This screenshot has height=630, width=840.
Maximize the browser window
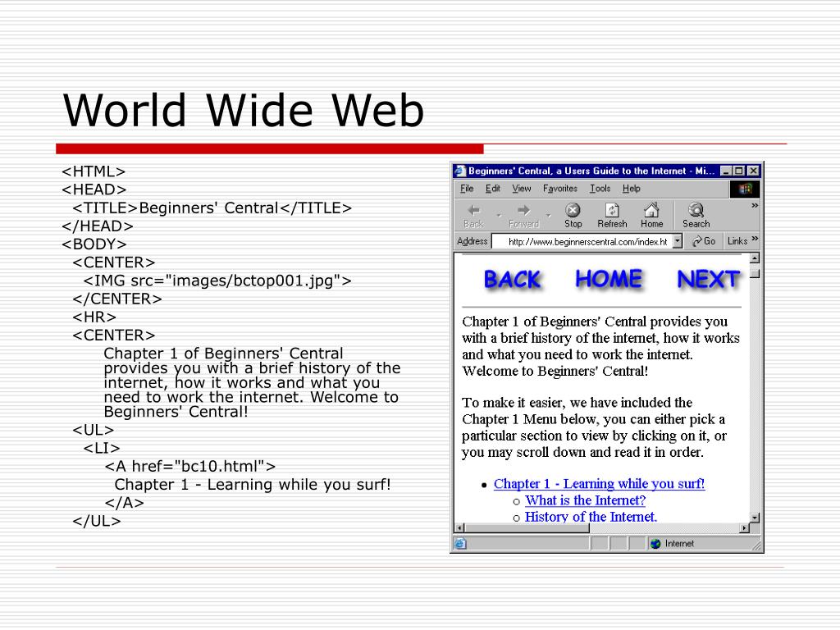click(x=739, y=171)
